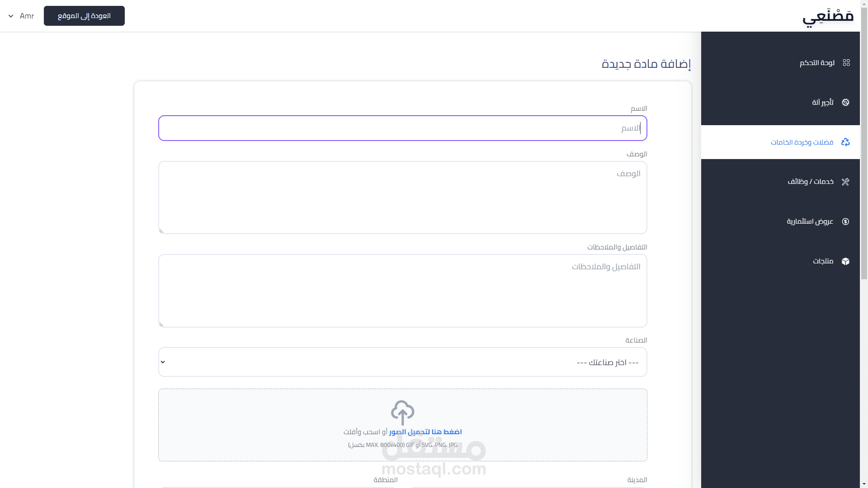The width and height of the screenshot is (868, 488).
Task: Click the box icon for products
Action: coord(845,261)
